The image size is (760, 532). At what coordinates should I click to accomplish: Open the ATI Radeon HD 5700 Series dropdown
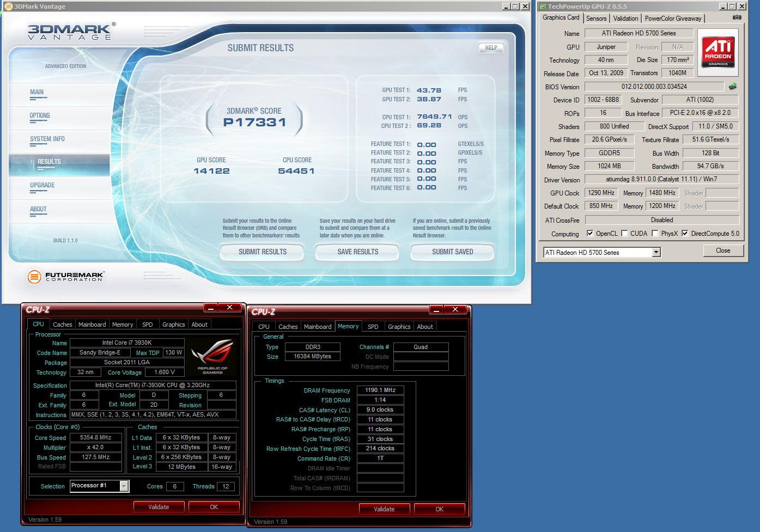click(x=656, y=252)
